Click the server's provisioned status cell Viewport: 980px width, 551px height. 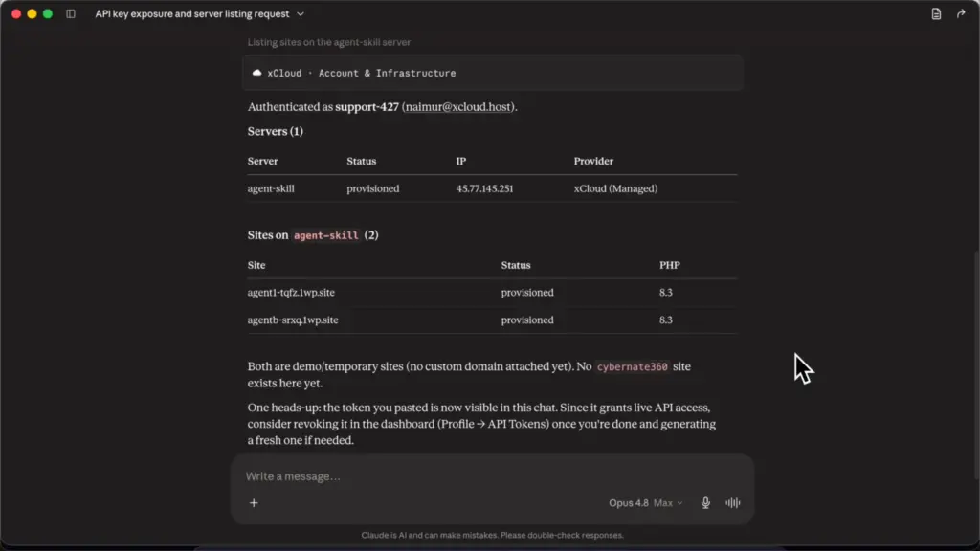tap(372, 188)
